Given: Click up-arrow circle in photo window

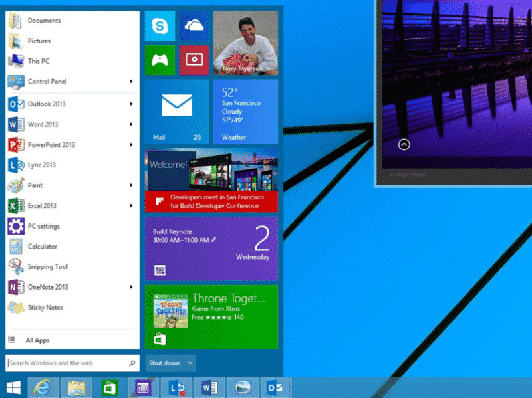Looking at the screenshot, I should coord(404,145).
